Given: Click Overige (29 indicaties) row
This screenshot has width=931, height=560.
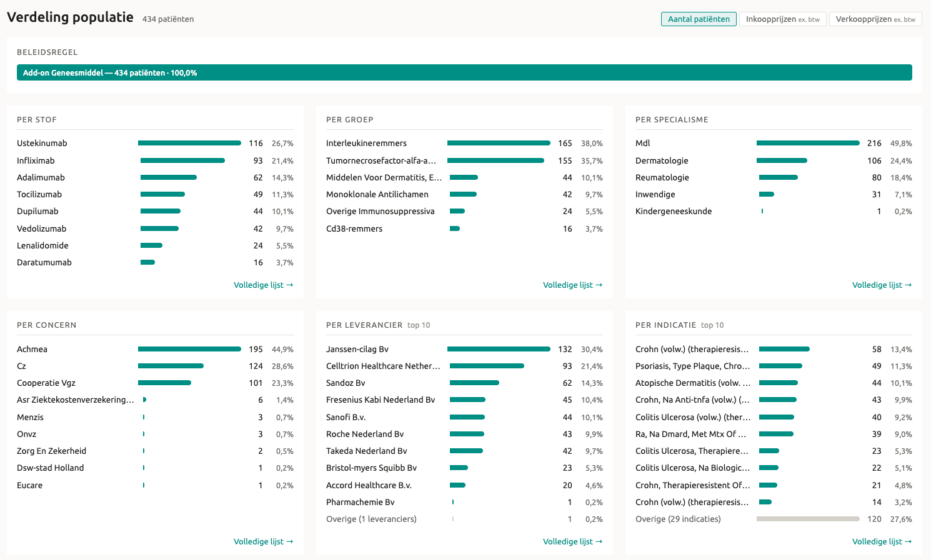Looking at the screenshot, I should [x=774, y=519].
